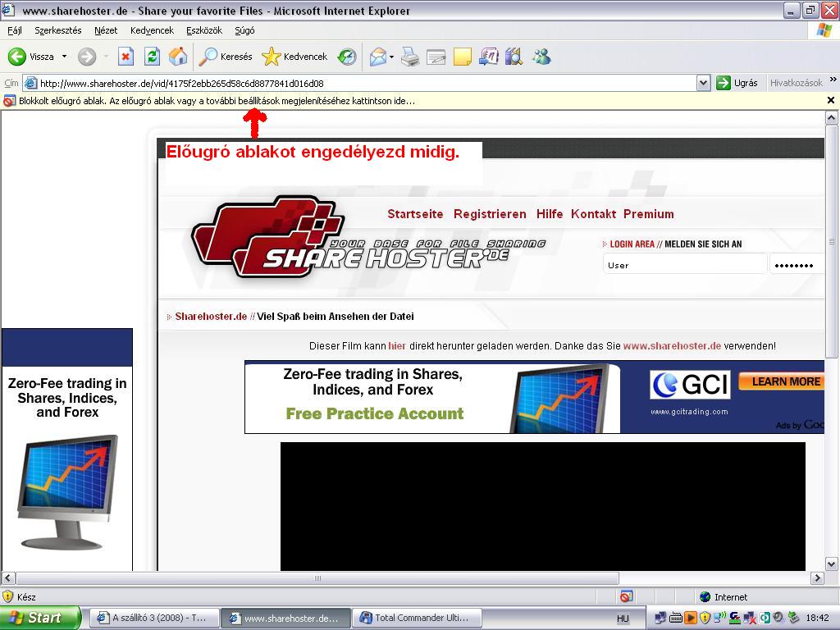This screenshot has width=840, height=630.
Task: Open the Premium link
Action: point(648,214)
